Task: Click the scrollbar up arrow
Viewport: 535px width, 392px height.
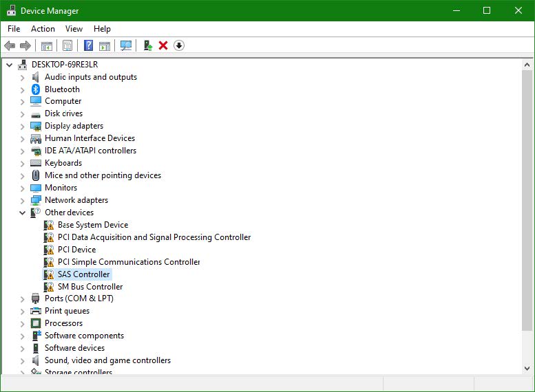Action: point(527,65)
